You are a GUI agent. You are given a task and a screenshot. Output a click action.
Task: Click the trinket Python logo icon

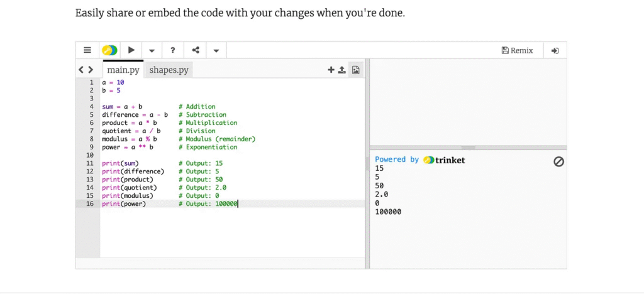tap(109, 50)
